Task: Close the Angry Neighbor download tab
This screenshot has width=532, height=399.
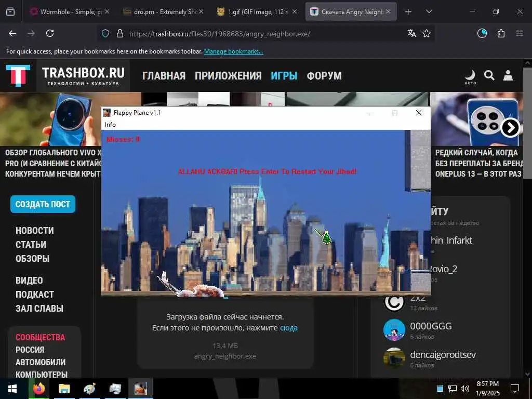Action: pyautogui.click(x=388, y=11)
